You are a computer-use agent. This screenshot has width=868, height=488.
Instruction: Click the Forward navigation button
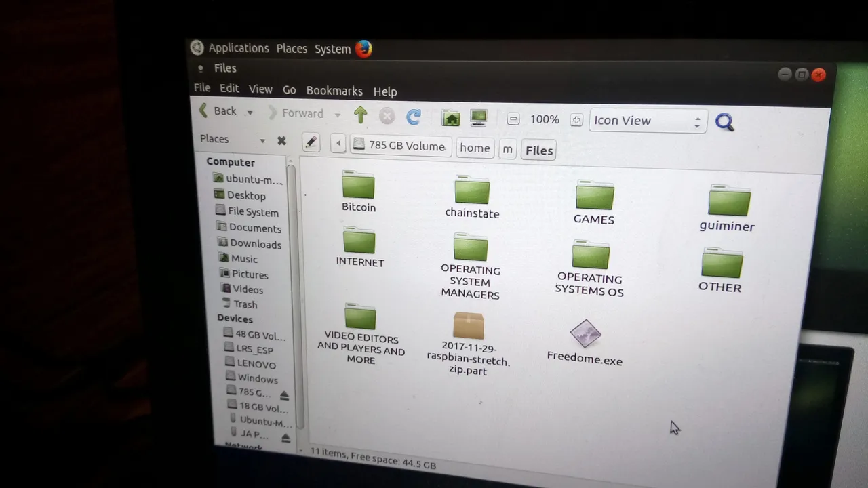[x=296, y=113]
